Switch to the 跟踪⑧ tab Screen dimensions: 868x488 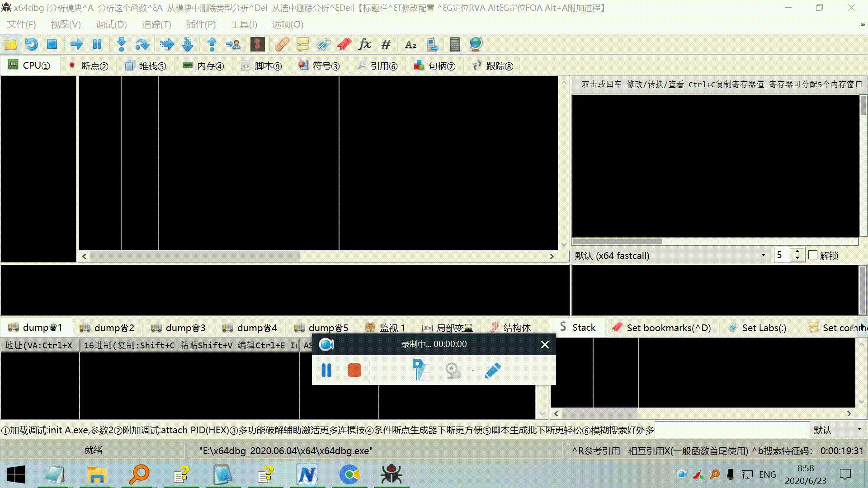tap(493, 66)
